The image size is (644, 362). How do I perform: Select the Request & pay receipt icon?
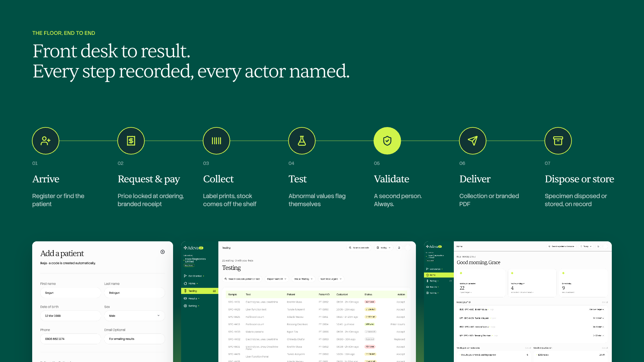(x=131, y=141)
